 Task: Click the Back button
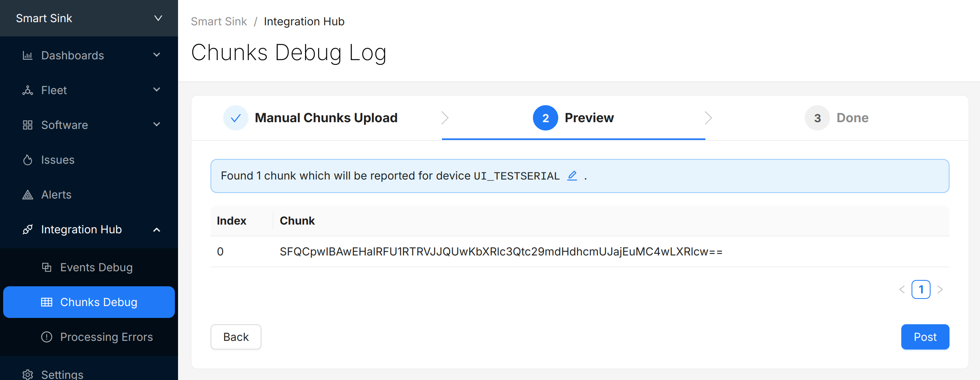[236, 337]
